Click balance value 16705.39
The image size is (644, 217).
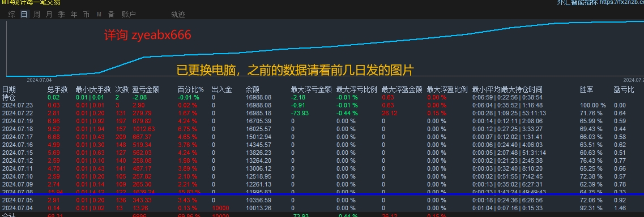point(258,121)
